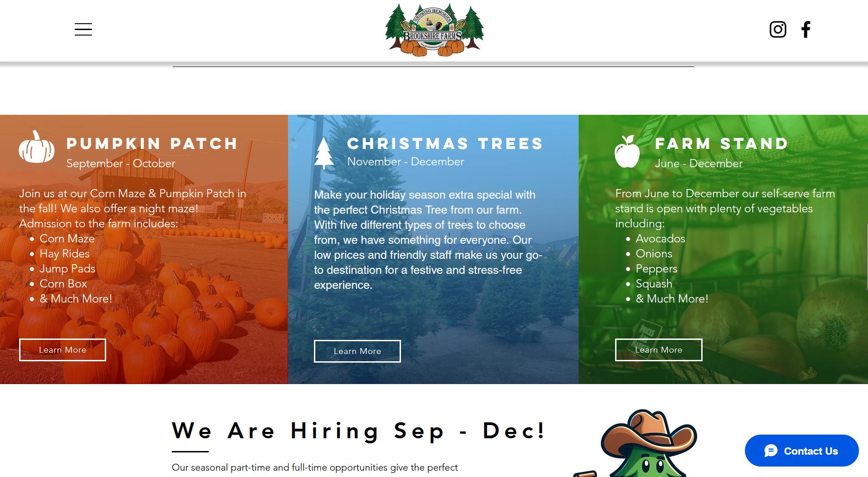
Task: Click the white apple icon
Action: point(627,151)
